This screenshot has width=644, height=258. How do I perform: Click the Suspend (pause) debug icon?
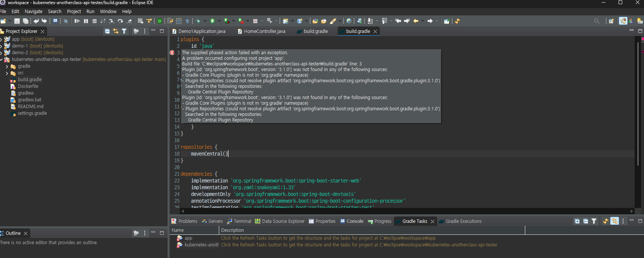86,21
